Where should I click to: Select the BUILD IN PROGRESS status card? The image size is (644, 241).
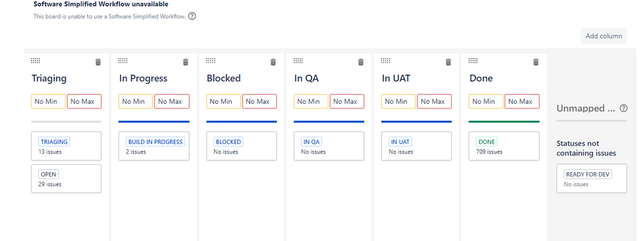[x=154, y=146]
